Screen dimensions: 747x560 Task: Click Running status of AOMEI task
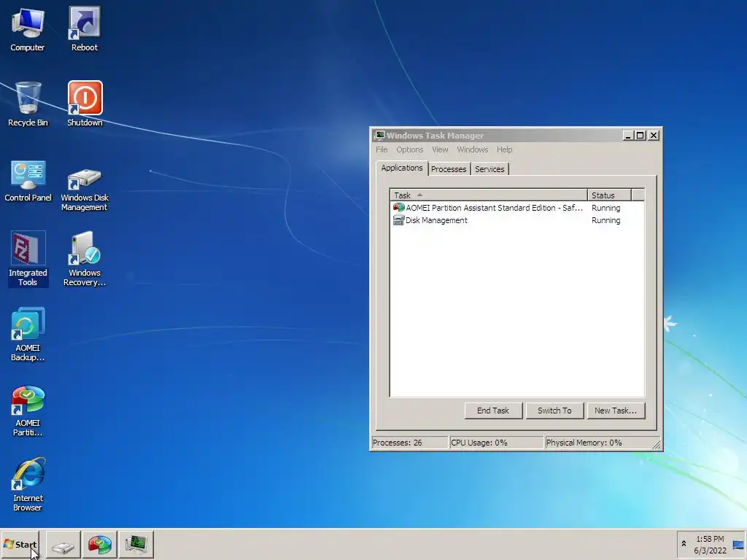click(606, 208)
